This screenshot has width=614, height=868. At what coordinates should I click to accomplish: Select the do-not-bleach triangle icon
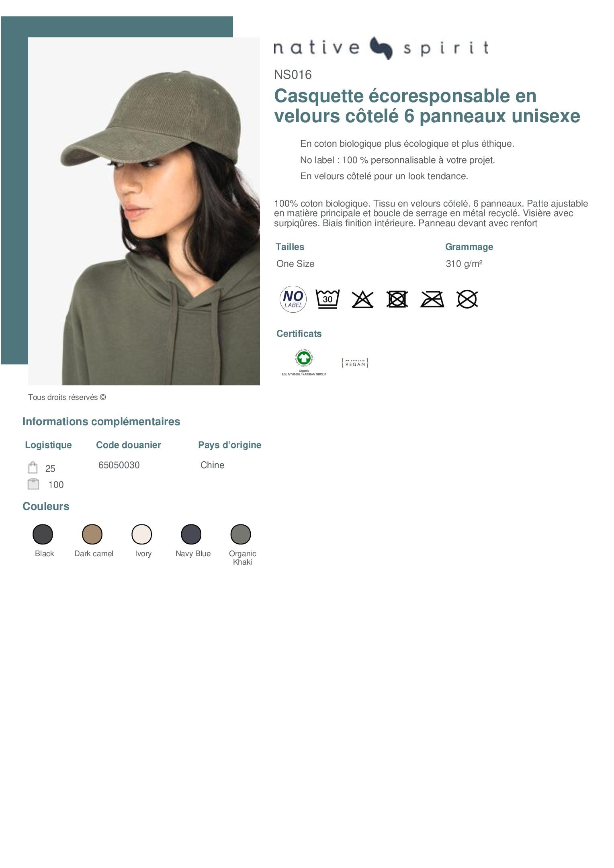(362, 299)
